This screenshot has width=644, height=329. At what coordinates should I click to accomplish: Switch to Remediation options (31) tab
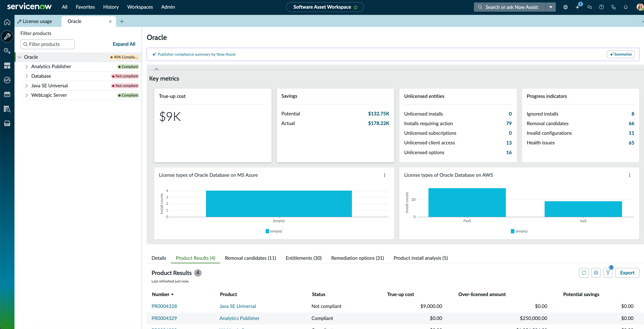coord(358,258)
